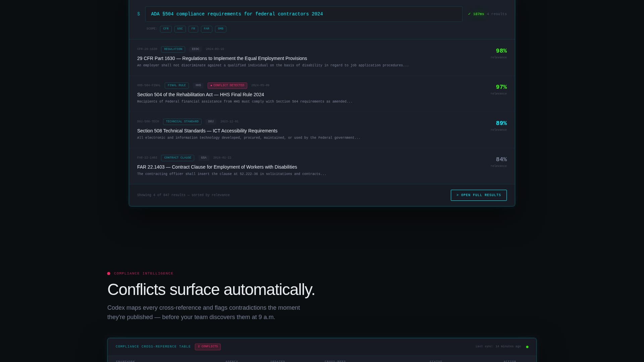Click the 98% relevance score
Image resolution: width=644 pixels, height=362 pixels.
[x=501, y=51]
